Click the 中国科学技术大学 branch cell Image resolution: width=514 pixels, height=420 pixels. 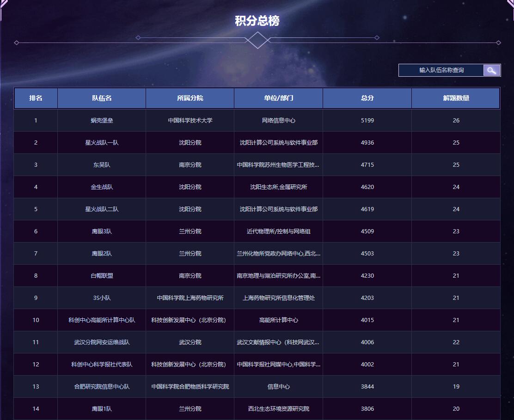pyautogui.click(x=190, y=121)
